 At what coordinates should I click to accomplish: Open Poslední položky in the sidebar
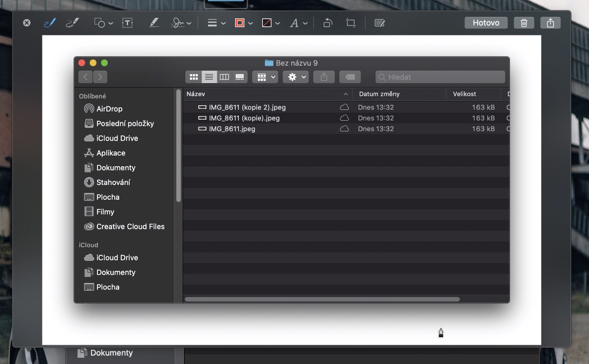coord(119,123)
